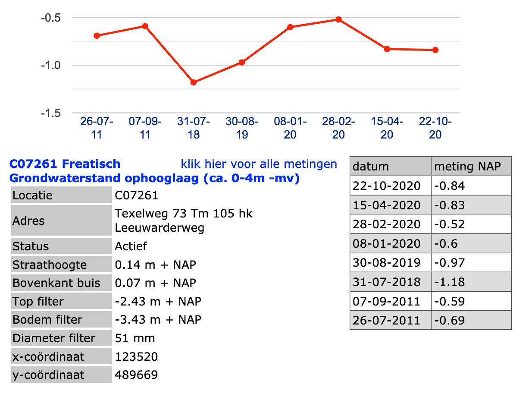The width and height of the screenshot is (532, 397).
Task: Click x-axis label 28-02-20
Action: [x=338, y=128]
